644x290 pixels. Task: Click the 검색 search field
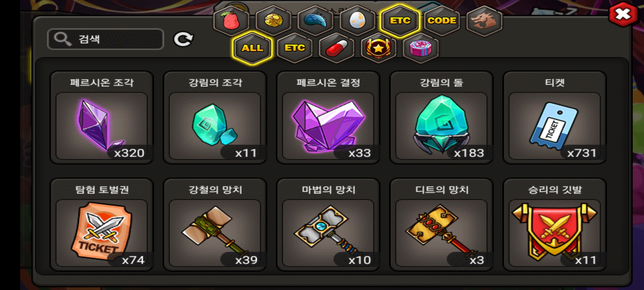[105, 39]
